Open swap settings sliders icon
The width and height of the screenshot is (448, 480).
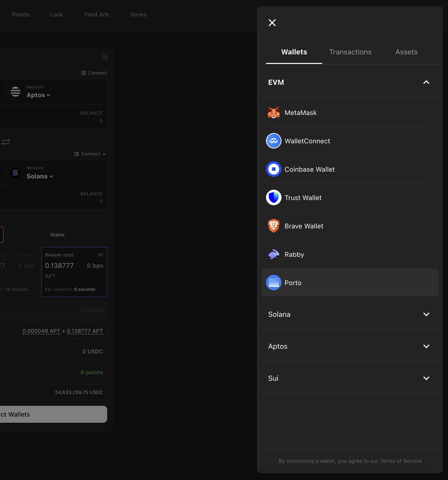[105, 57]
